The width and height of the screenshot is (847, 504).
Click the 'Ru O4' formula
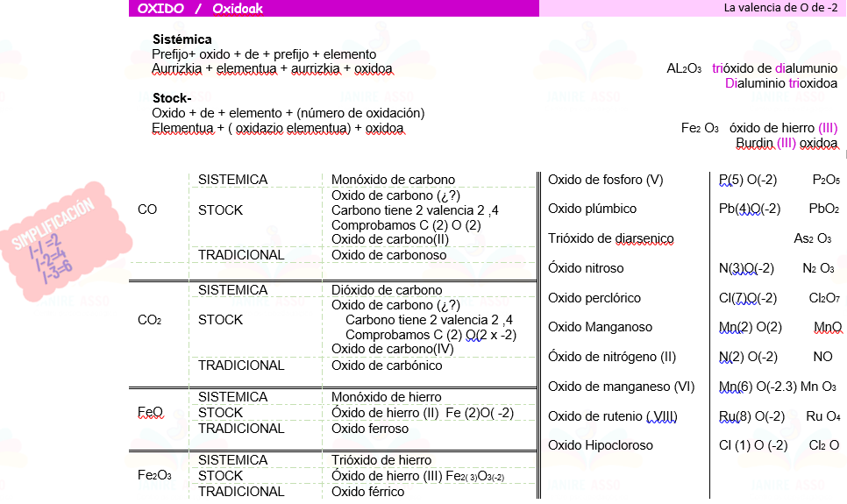click(x=822, y=416)
